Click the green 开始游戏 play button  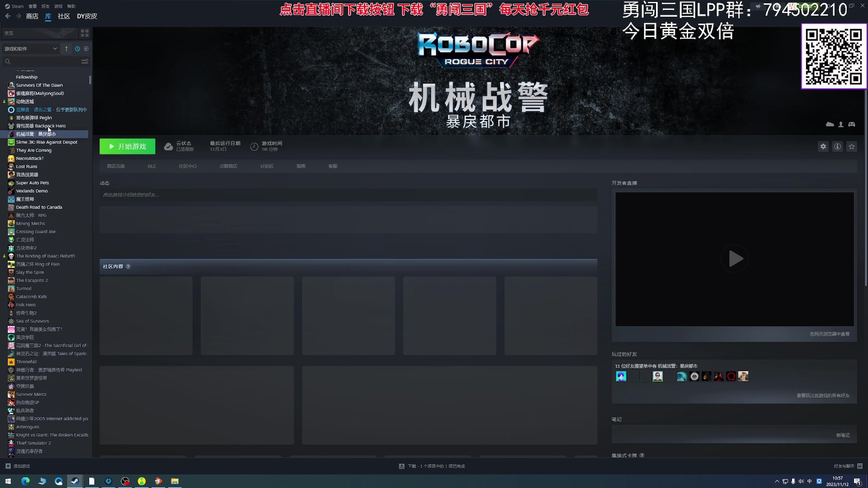(127, 146)
